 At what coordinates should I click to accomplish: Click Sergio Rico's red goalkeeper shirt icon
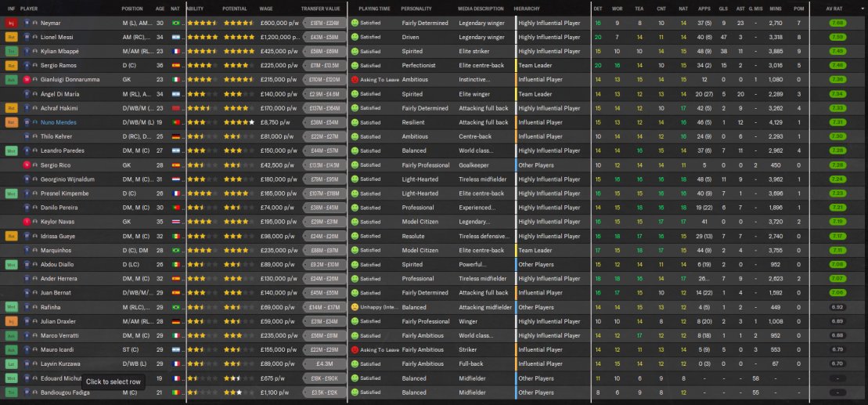[26, 165]
